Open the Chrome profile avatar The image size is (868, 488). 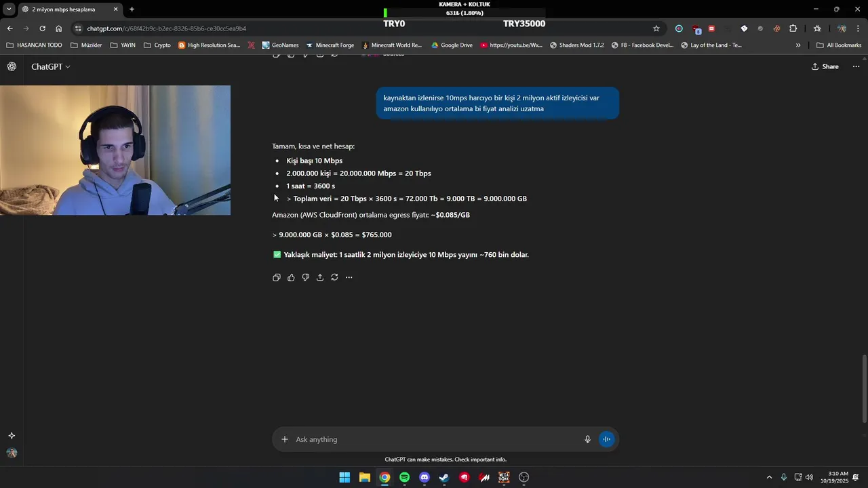842,28
